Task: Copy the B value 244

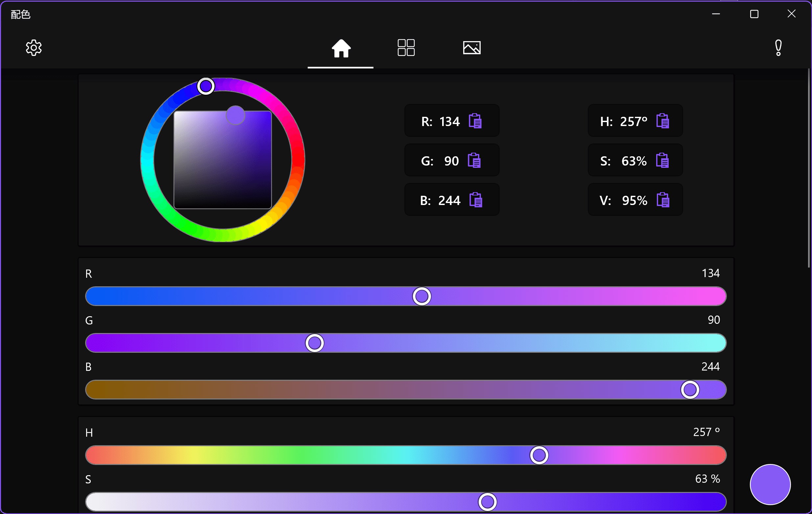Action: point(475,200)
